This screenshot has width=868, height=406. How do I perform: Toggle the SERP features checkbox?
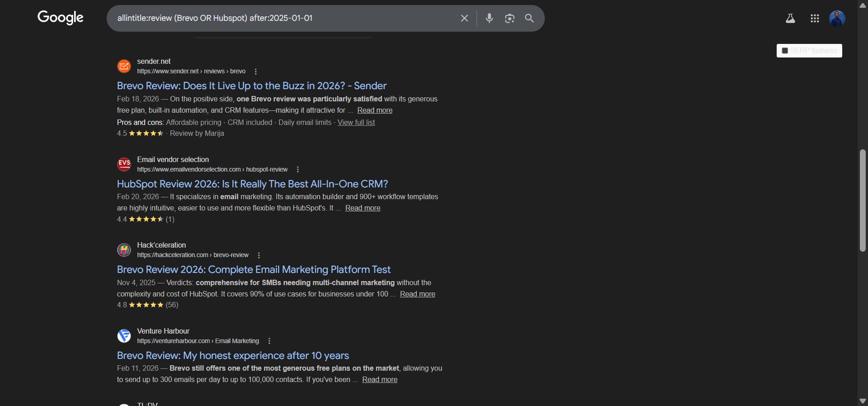point(785,51)
